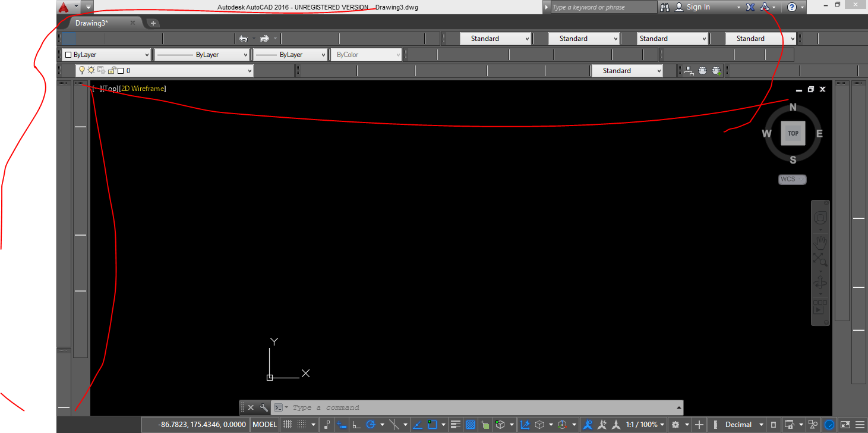Open the Autodesk Exchange Apps X icon
868x433 pixels.
[750, 7]
